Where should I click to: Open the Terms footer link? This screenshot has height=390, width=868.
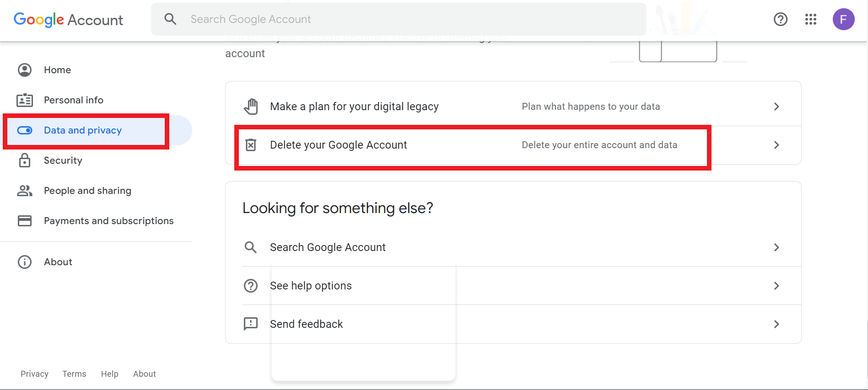click(x=74, y=374)
